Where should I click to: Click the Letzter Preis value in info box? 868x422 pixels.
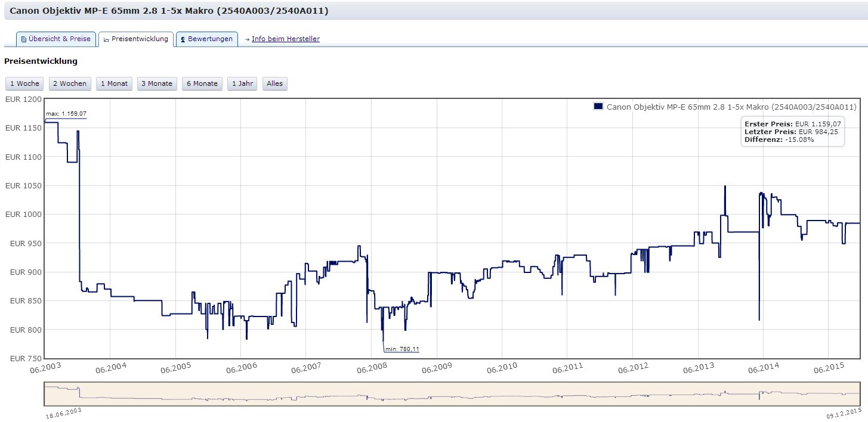[x=819, y=132]
